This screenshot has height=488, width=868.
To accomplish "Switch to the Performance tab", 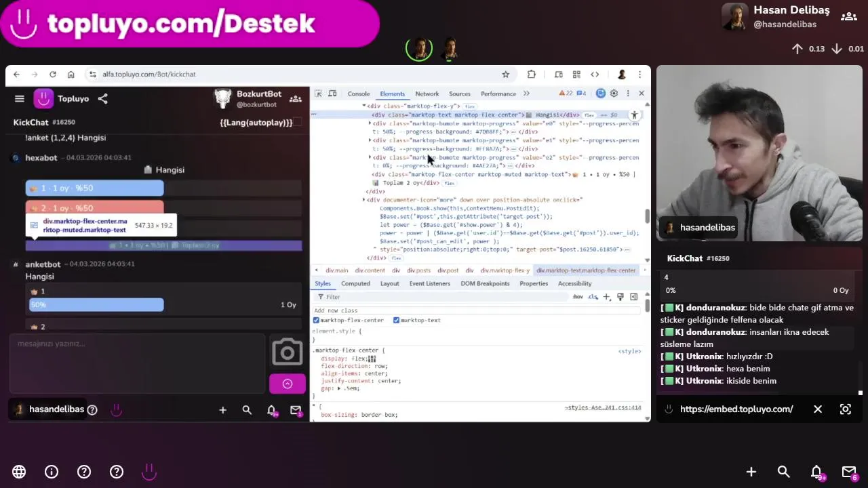I will [x=498, y=94].
